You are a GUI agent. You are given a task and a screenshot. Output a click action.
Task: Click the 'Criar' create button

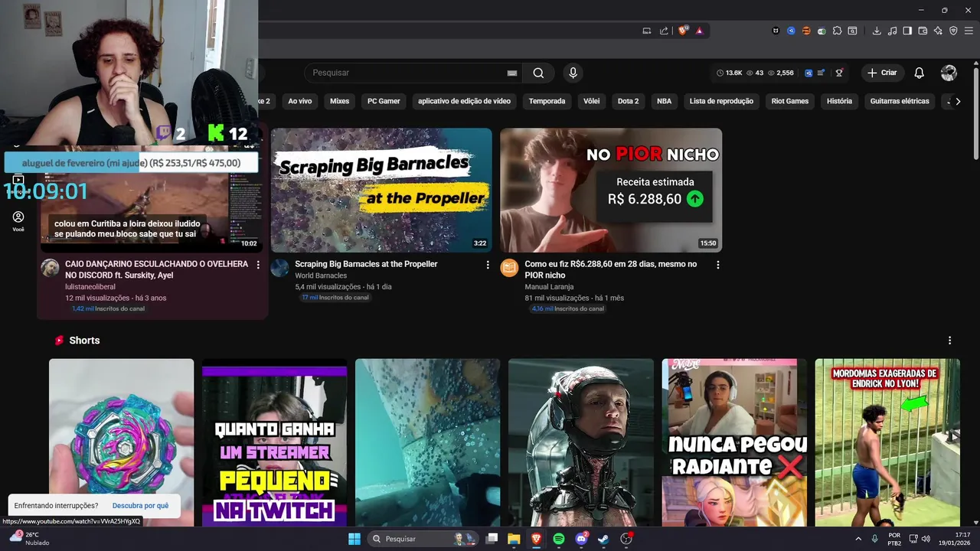pos(882,73)
